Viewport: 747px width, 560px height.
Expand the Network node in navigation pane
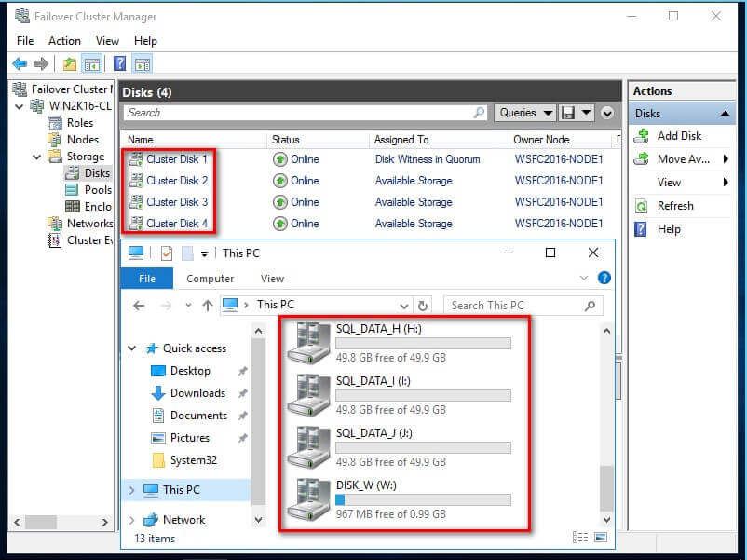coord(131,520)
